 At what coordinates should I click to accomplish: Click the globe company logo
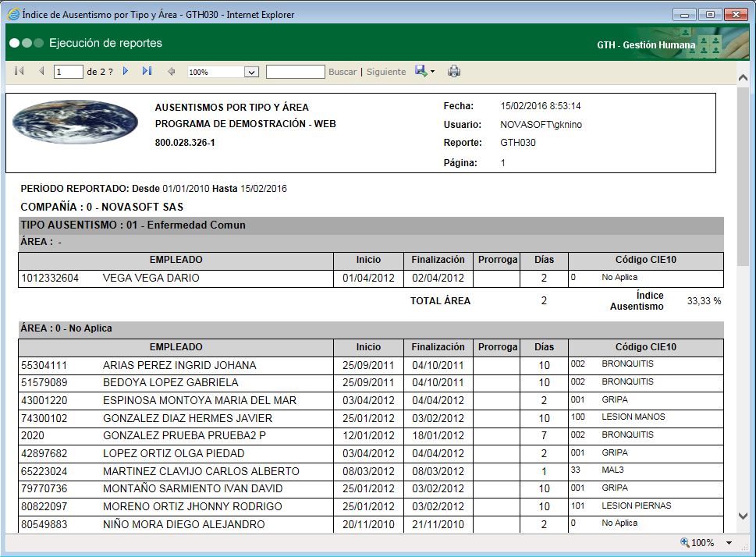pos(75,122)
